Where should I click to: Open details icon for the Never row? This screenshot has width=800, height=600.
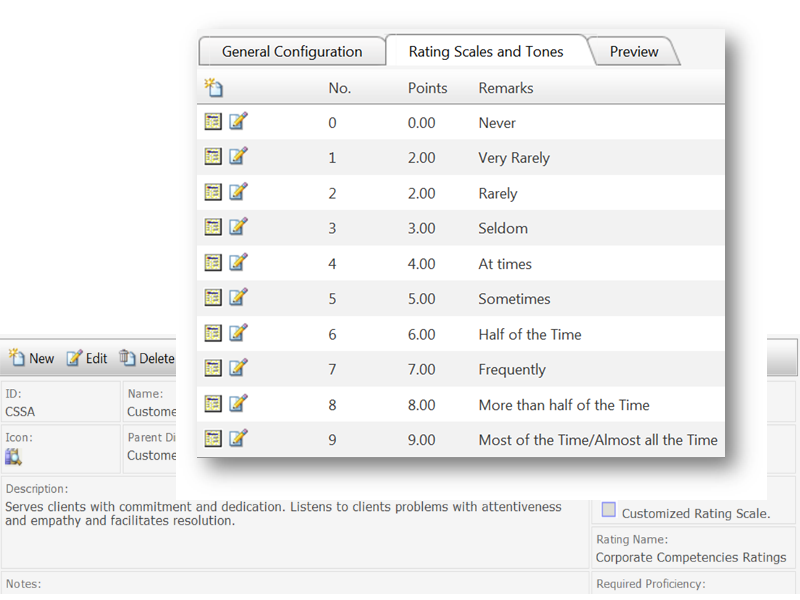(213, 122)
